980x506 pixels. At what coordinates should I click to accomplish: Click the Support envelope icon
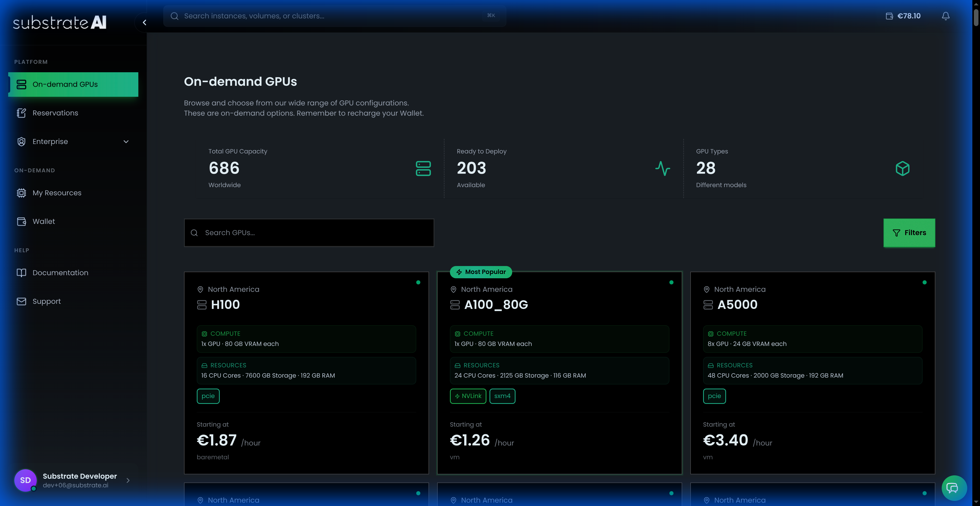tap(21, 301)
